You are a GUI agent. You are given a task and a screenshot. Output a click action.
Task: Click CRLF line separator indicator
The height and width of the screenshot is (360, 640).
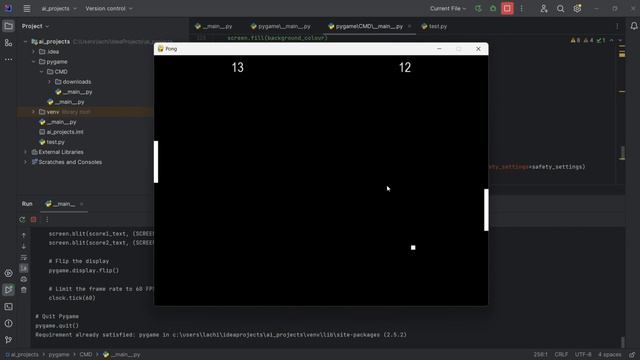(x=561, y=355)
